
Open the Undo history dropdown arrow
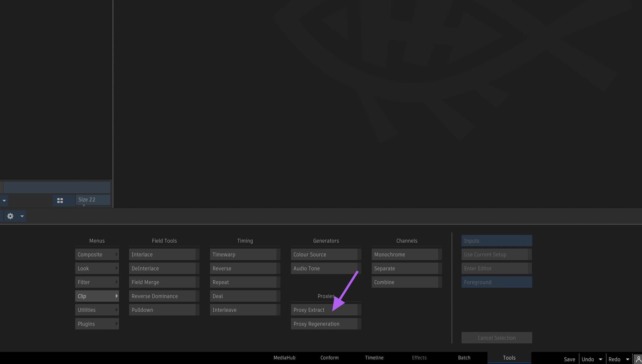(601, 359)
